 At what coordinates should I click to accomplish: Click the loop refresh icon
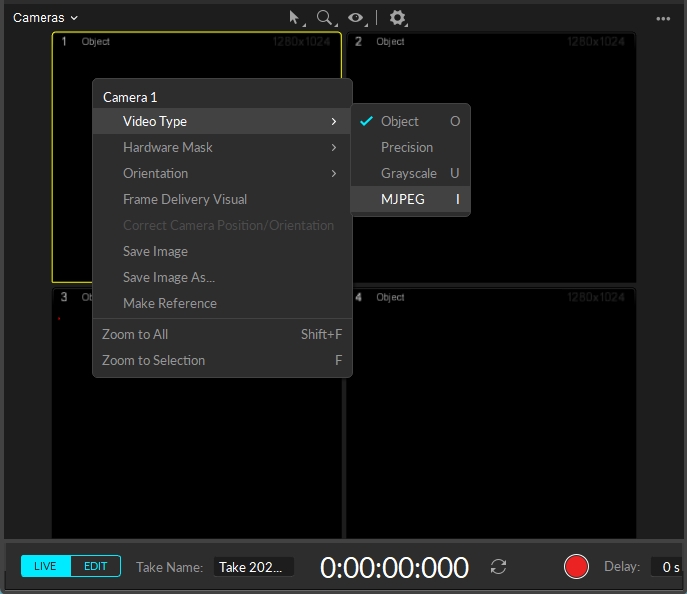[x=498, y=567]
